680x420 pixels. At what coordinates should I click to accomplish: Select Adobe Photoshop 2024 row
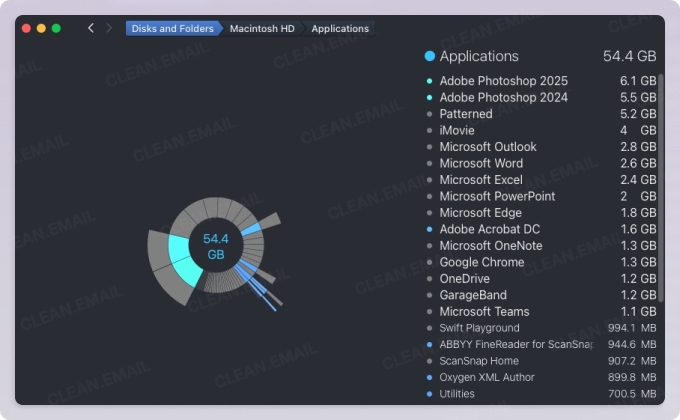541,97
